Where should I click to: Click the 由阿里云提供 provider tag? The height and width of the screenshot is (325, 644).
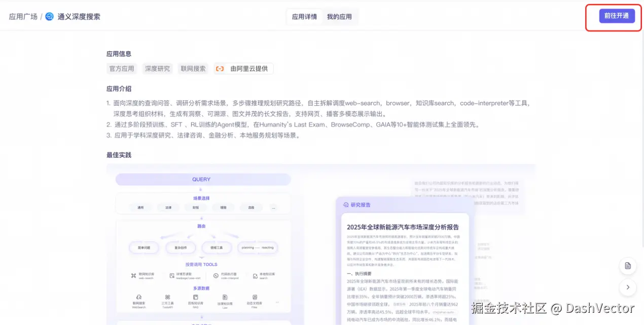(x=243, y=69)
